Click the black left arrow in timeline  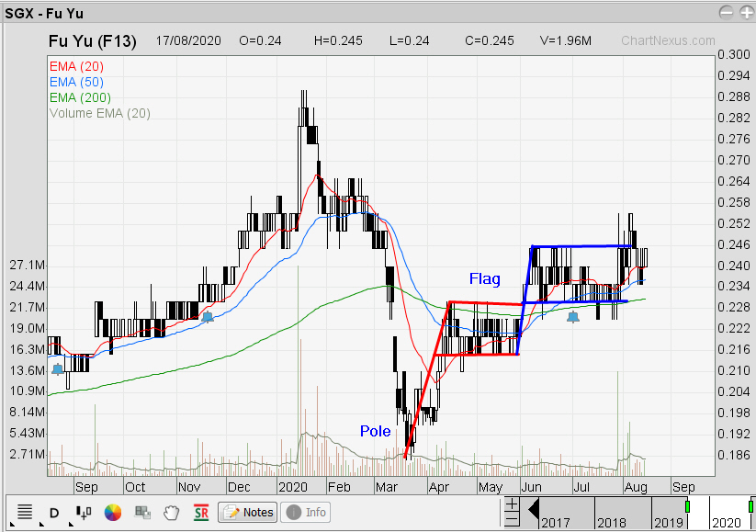[x=534, y=509]
